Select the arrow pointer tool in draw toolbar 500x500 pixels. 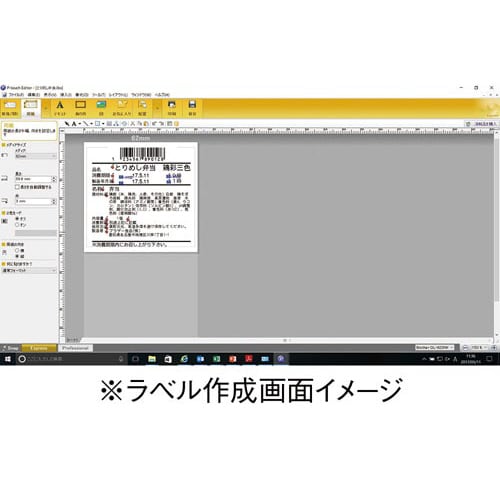click(67, 124)
